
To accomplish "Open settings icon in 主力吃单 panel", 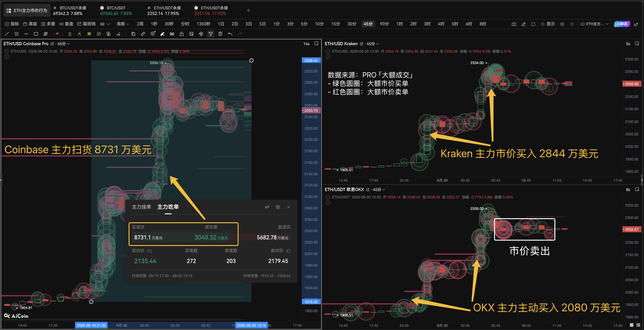I will [x=278, y=207].
